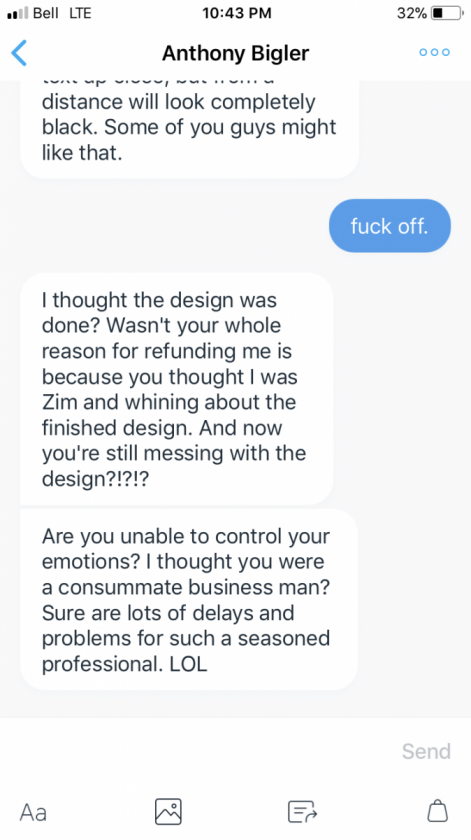Tap the "Are you unable to control" message
This screenshot has height=840, width=471.
click(x=189, y=599)
